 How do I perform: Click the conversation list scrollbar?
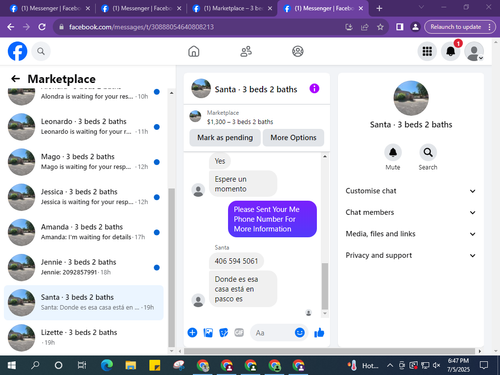(171, 267)
